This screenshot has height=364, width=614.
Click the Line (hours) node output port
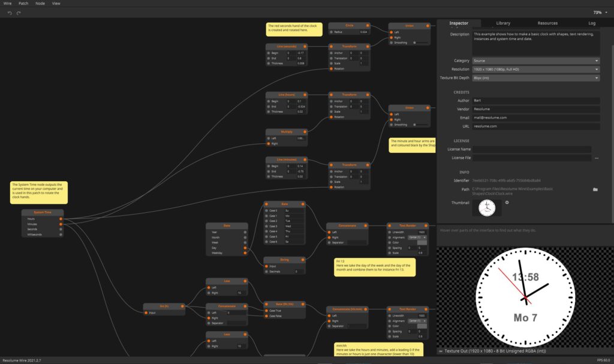305,95
